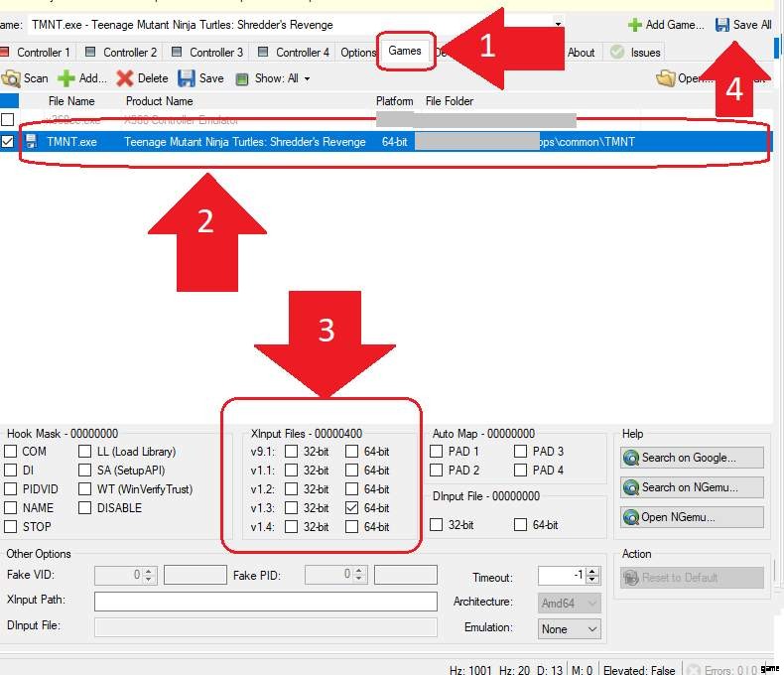Viewport: 784px width, 675px height.
Task: Enable SA (SetupAPI) checkbox
Action: 84,470
